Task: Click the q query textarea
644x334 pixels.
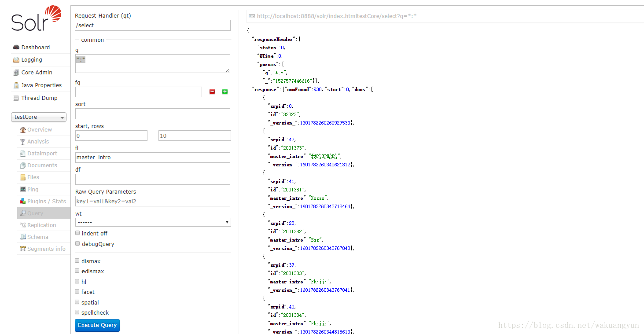Action: coord(153,64)
